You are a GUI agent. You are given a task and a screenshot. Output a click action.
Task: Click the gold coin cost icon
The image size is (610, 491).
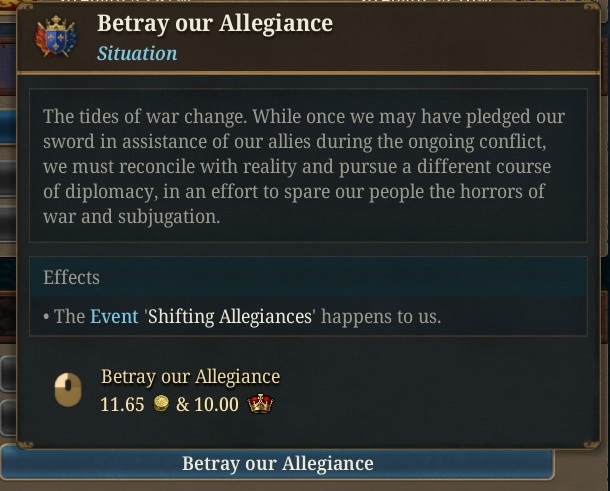[x=161, y=403]
